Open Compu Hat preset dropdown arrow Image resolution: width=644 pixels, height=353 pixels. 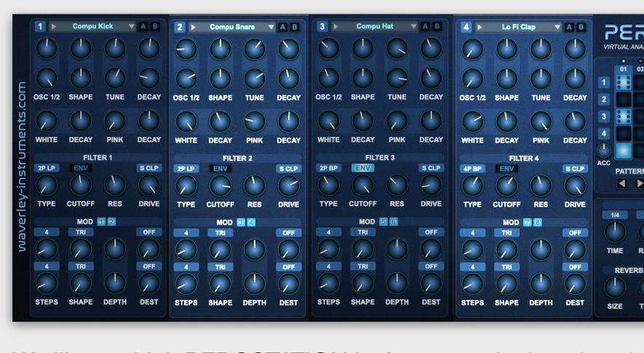tap(413, 26)
